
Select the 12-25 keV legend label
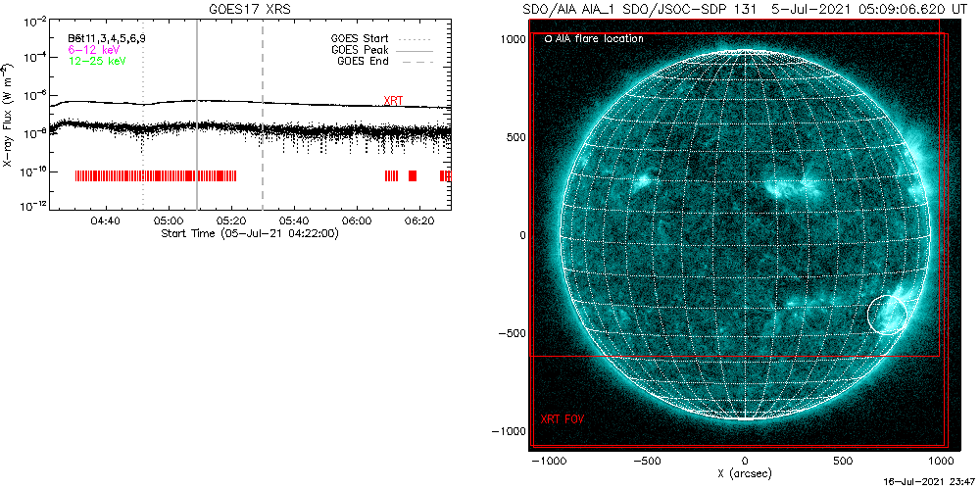[x=97, y=61]
